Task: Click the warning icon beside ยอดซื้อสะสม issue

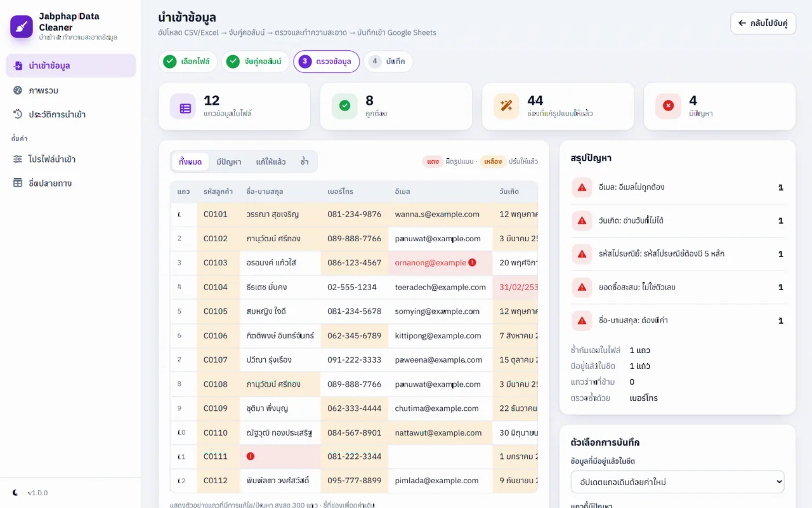Action: click(x=582, y=287)
